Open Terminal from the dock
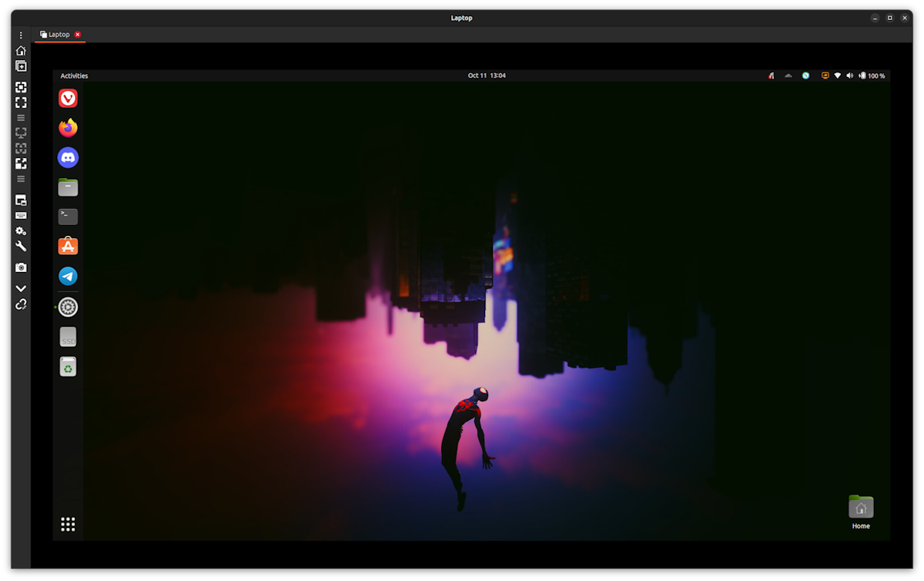The width and height of the screenshot is (924, 581). point(68,217)
